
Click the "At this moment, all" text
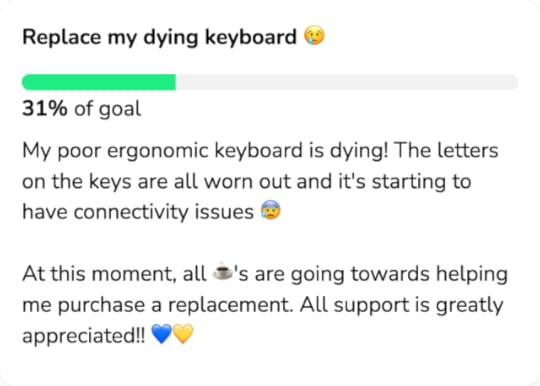(114, 274)
